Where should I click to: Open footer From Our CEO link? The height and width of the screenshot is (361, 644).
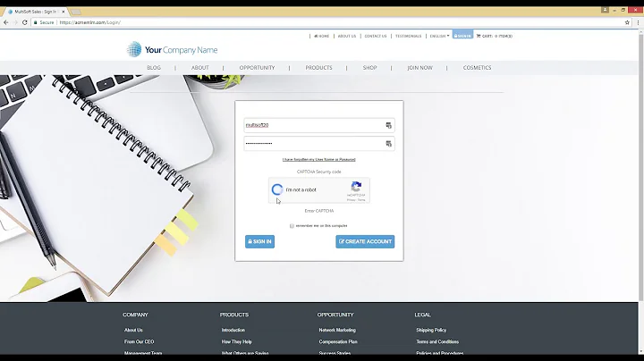click(140, 341)
